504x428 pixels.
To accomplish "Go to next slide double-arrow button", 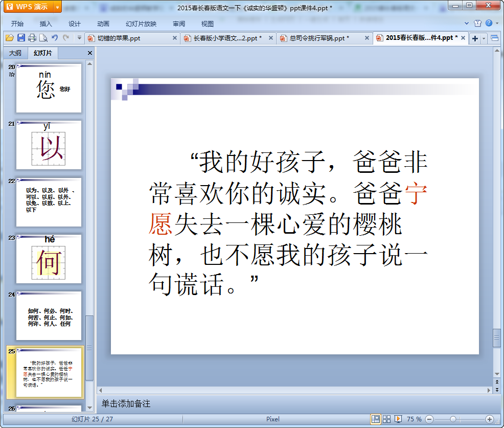I will [497, 390].
